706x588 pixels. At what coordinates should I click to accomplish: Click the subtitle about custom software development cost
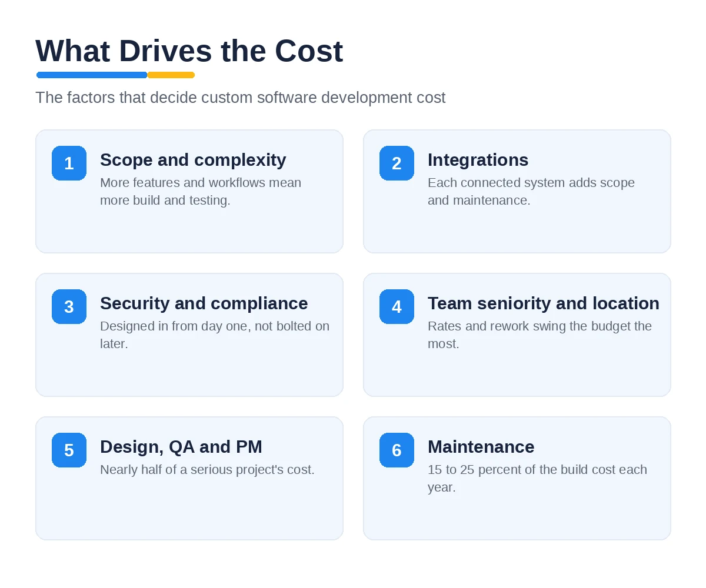click(x=240, y=98)
